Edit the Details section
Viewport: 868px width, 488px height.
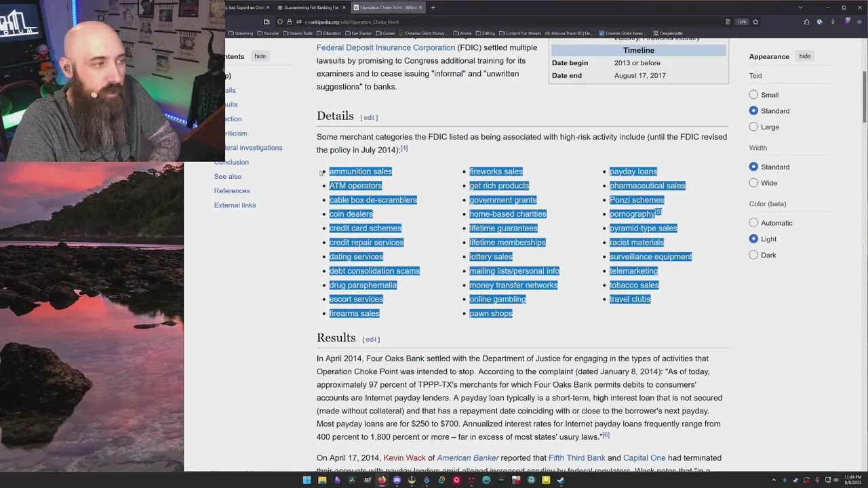click(369, 118)
